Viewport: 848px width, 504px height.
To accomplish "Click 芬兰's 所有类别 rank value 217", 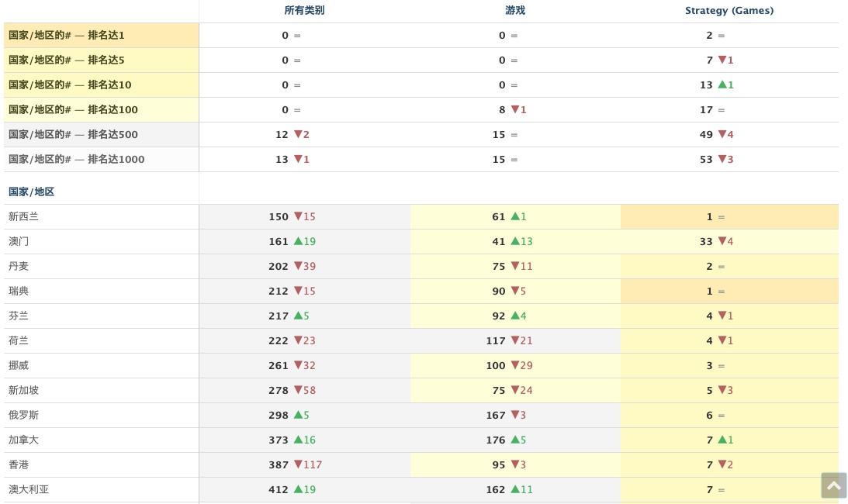I will (x=279, y=316).
